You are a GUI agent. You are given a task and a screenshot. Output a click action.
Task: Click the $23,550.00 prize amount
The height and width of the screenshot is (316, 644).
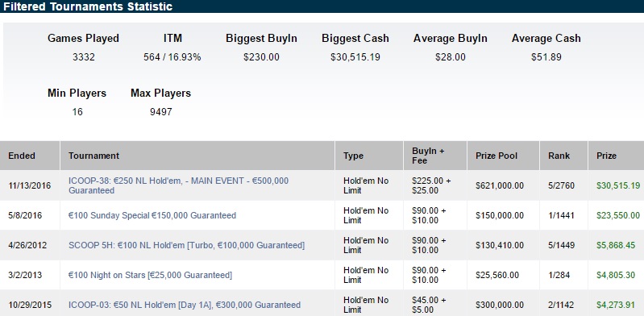[x=618, y=215]
